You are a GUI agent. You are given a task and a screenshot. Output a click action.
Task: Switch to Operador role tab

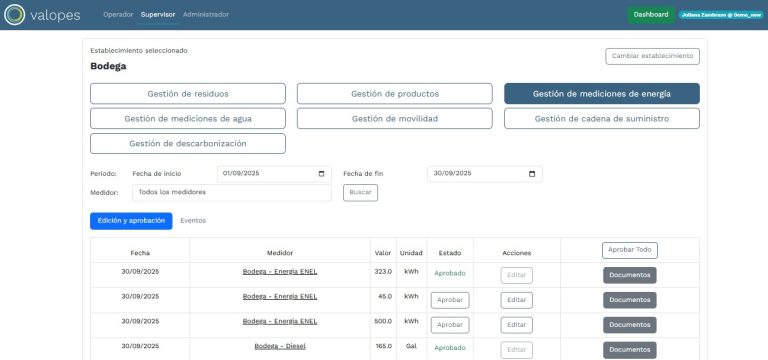coord(118,15)
